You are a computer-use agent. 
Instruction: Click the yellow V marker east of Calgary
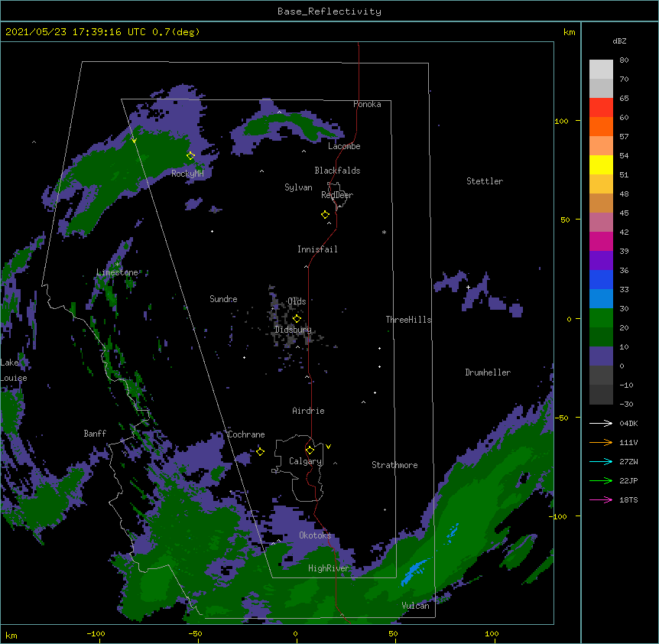(328, 447)
